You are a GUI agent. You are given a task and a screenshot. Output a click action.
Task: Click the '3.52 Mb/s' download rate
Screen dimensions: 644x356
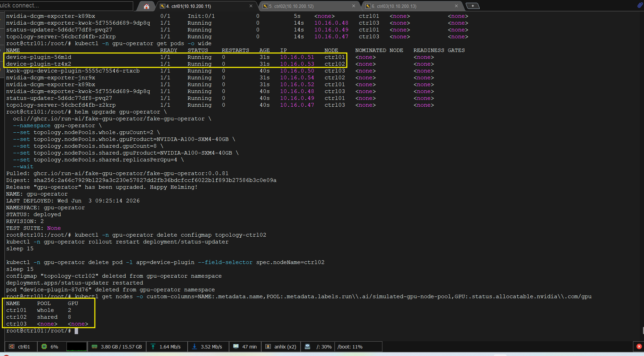(211, 347)
